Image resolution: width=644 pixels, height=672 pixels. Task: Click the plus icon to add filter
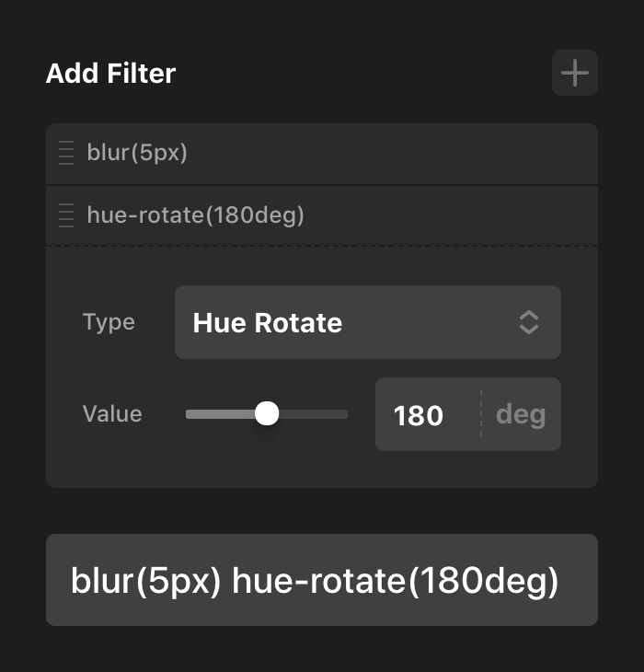[x=575, y=73]
